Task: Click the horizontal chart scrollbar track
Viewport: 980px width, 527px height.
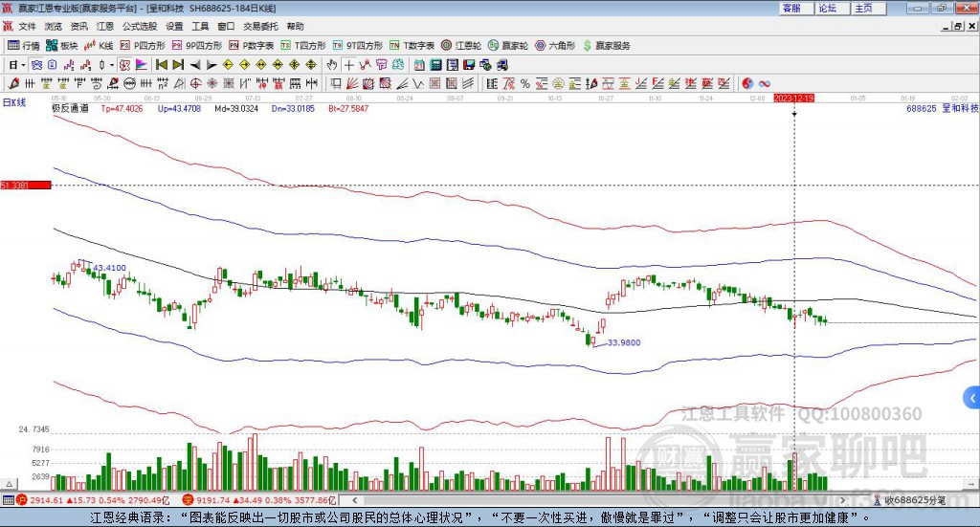Action: pos(597,500)
